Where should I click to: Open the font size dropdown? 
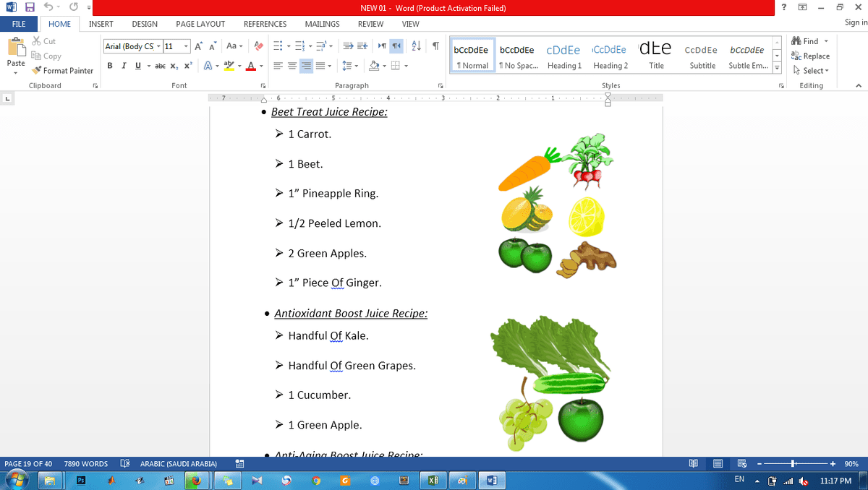coord(186,46)
